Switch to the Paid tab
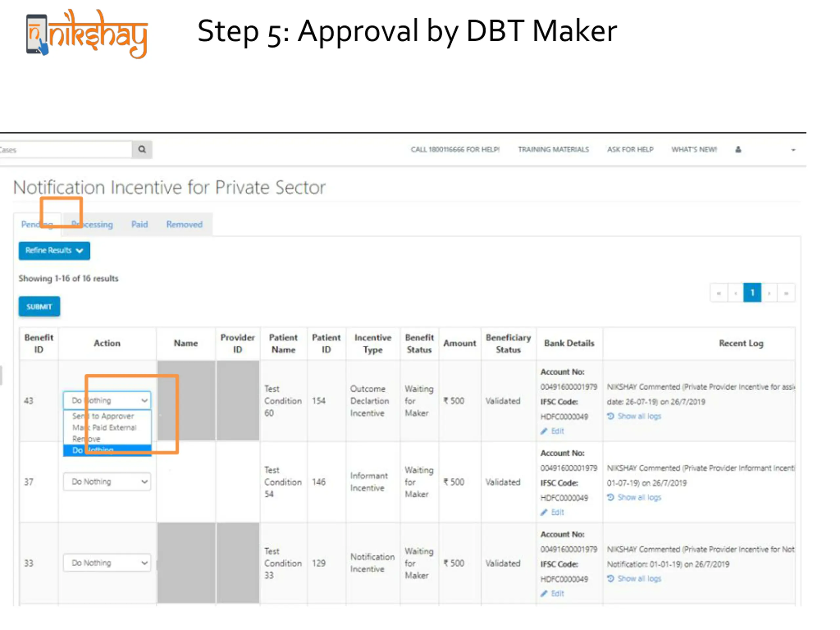This screenshot has width=840, height=630. click(139, 224)
